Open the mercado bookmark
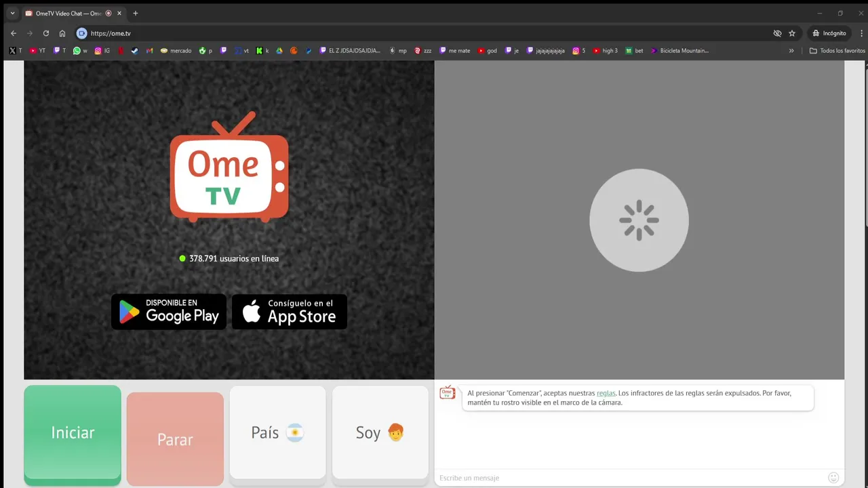The width and height of the screenshot is (868, 488). point(176,51)
